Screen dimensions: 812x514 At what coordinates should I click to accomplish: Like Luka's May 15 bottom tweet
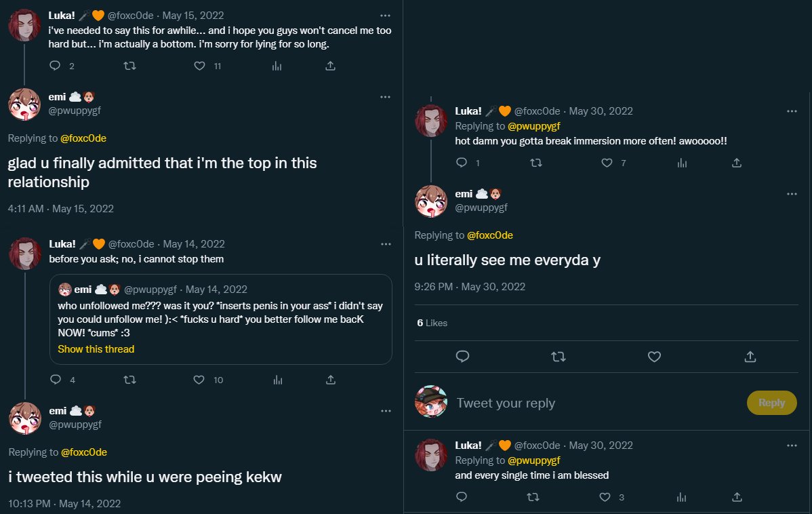click(199, 66)
